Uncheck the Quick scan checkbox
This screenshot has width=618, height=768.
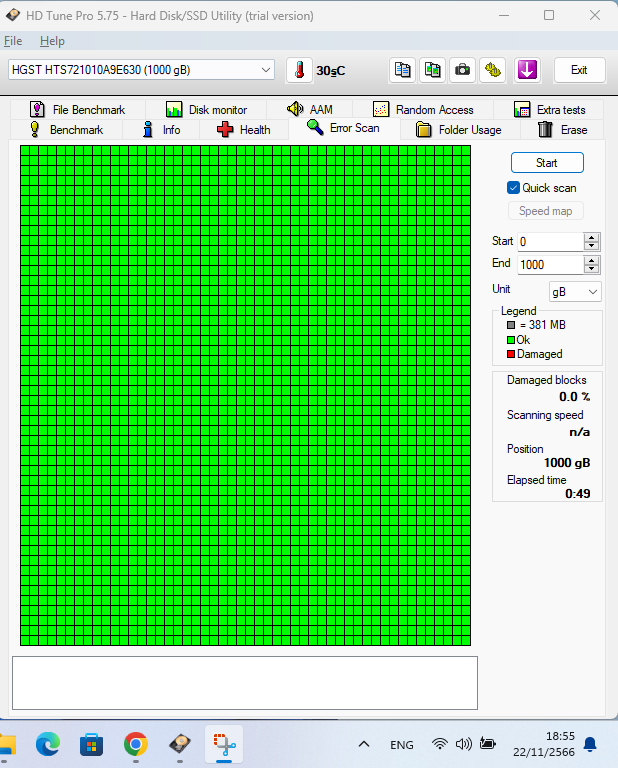[513, 188]
